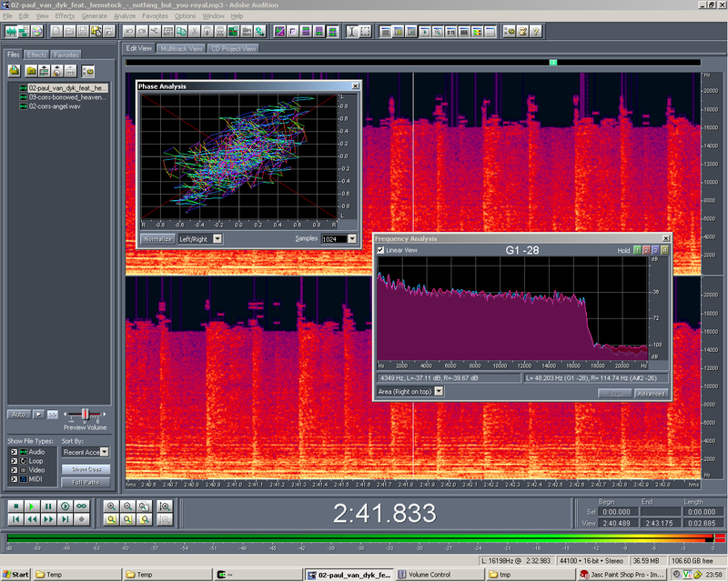Open the Area (Right on top) dropdown
Screen dimensions: 728x582
439,391
